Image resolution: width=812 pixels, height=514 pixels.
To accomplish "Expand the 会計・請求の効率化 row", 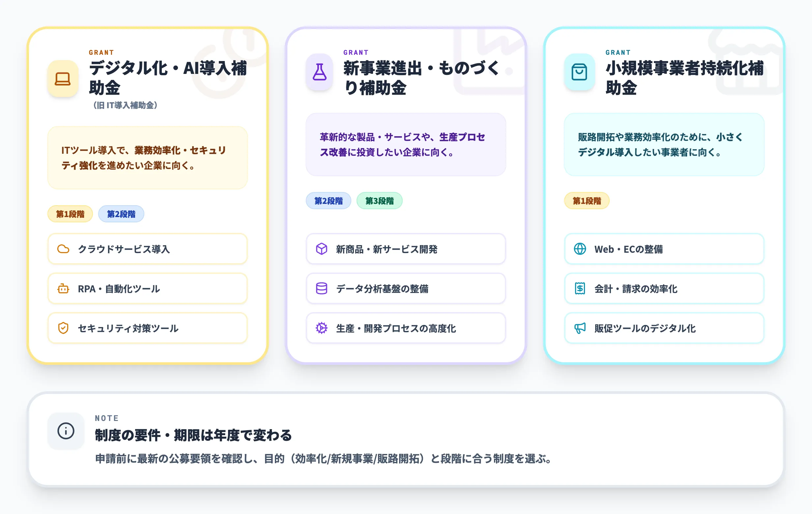I will (664, 289).
